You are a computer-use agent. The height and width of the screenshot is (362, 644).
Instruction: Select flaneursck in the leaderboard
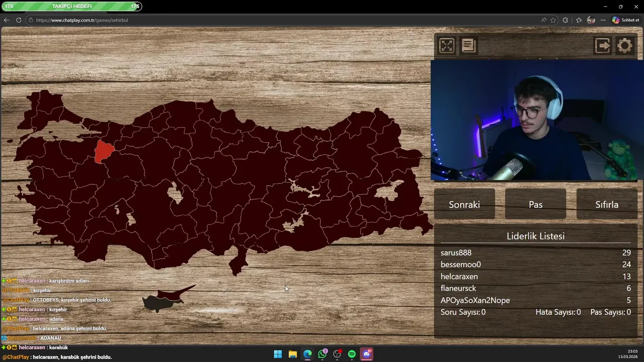458,288
